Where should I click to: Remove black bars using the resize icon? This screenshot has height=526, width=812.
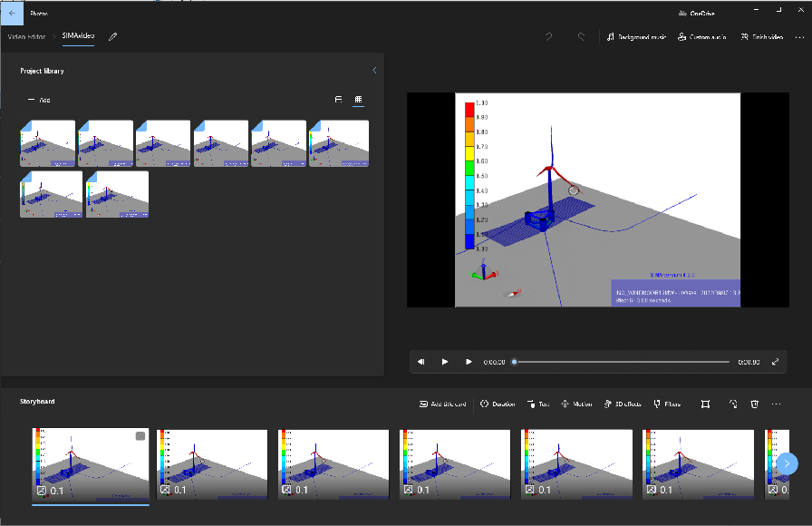tap(704, 404)
